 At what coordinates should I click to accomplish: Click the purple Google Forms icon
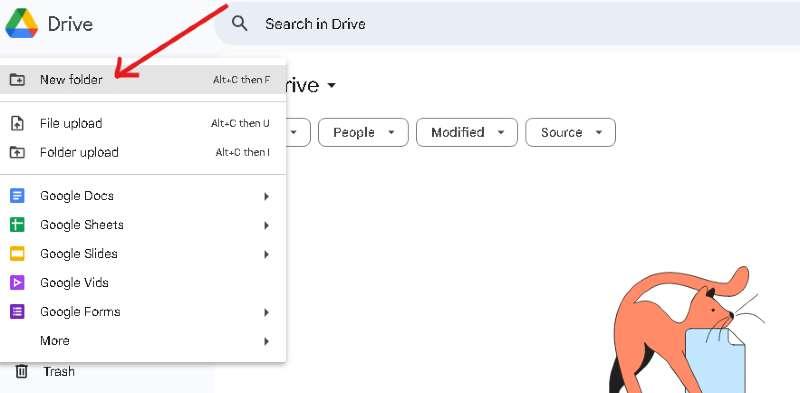pyautogui.click(x=17, y=312)
